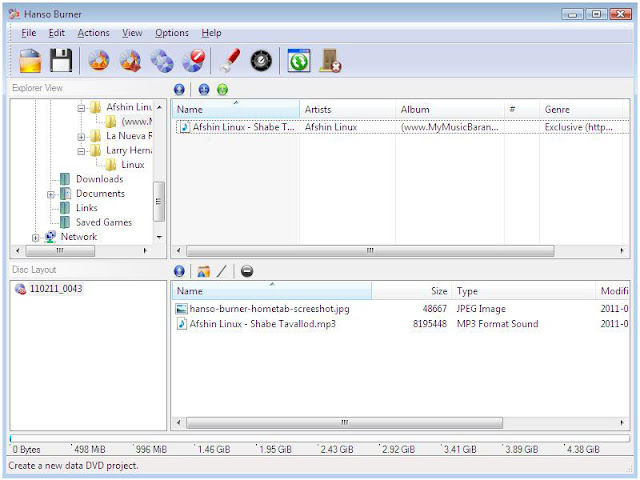Click the Hanso Burner title bar app icon
The width and height of the screenshot is (640, 480).
14,14
